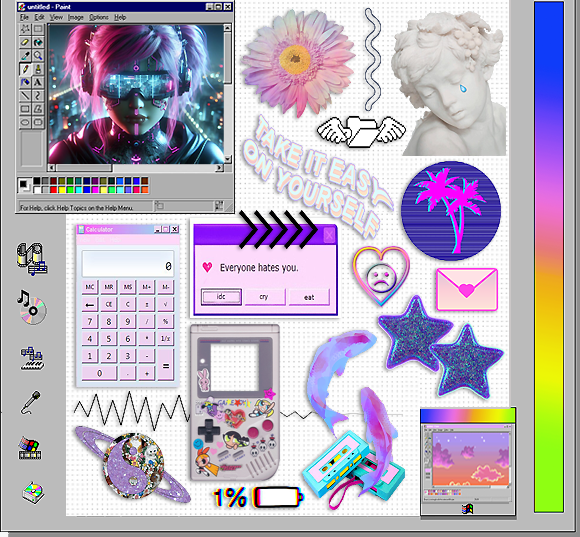
Task: Select the Eraser tool in Paint
Action: (25, 43)
